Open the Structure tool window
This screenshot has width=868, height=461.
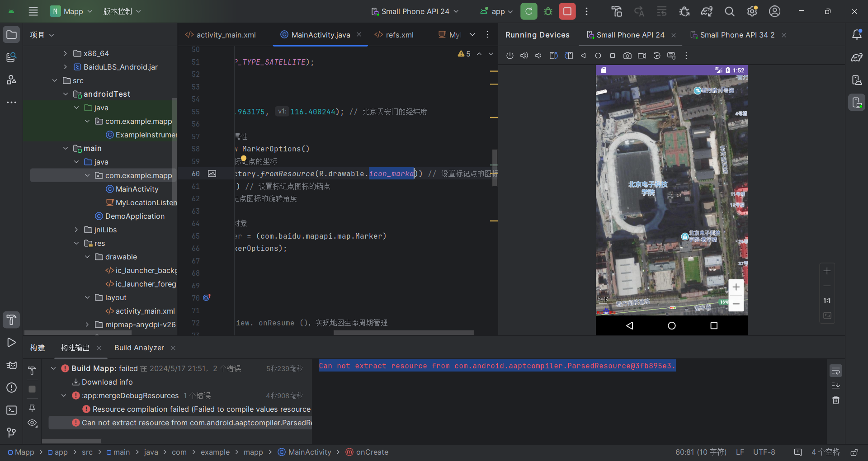11,80
